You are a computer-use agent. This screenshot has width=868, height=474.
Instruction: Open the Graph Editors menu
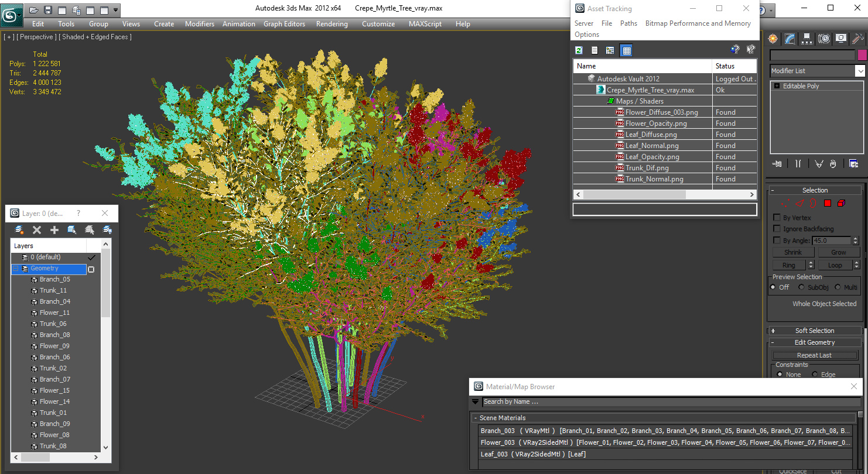pos(284,24)
